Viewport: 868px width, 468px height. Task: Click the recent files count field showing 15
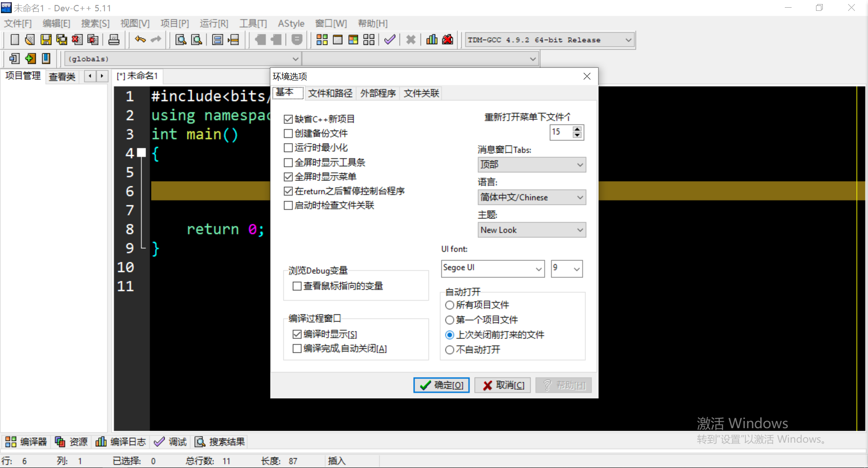click(x=561, y=132)
